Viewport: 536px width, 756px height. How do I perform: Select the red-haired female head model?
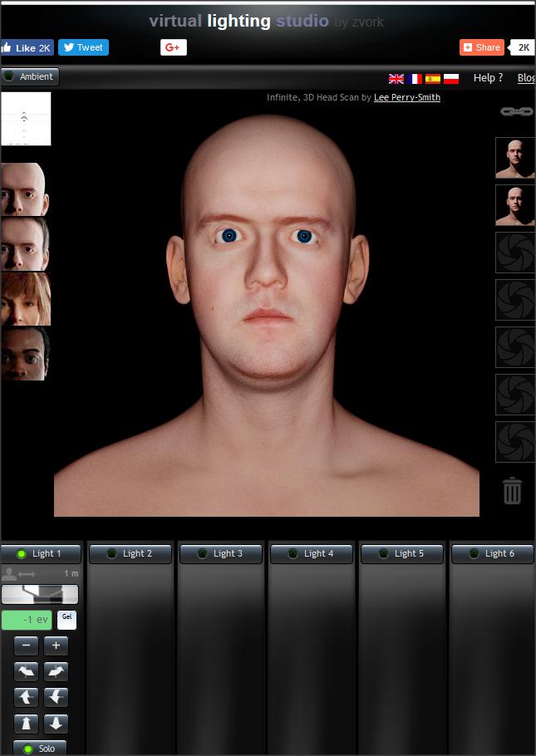(25, 299)
